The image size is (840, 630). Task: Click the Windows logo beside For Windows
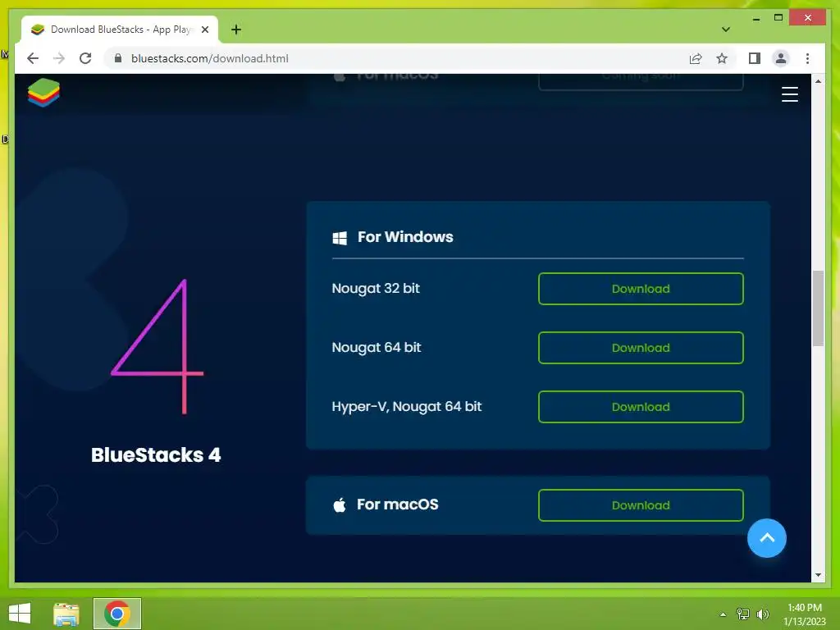click(340, 238)
